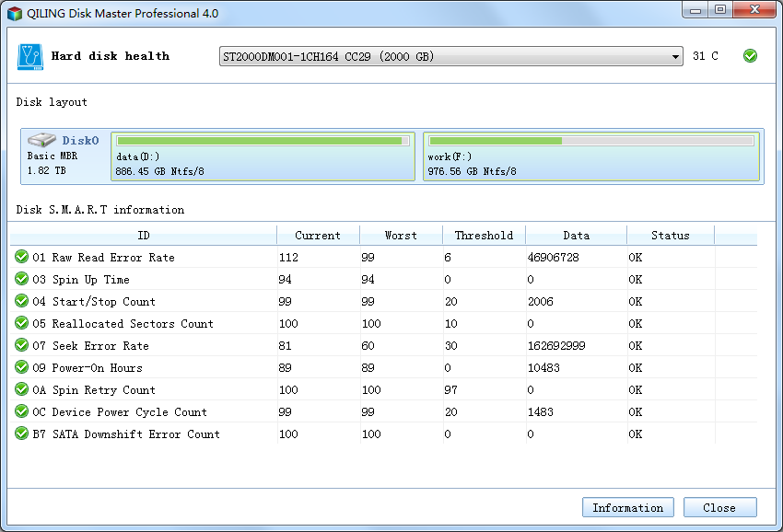Viewport: 783px width, 532px height.
Task: Select the work (F:) partition block
Action: click(x=591, y=156)
